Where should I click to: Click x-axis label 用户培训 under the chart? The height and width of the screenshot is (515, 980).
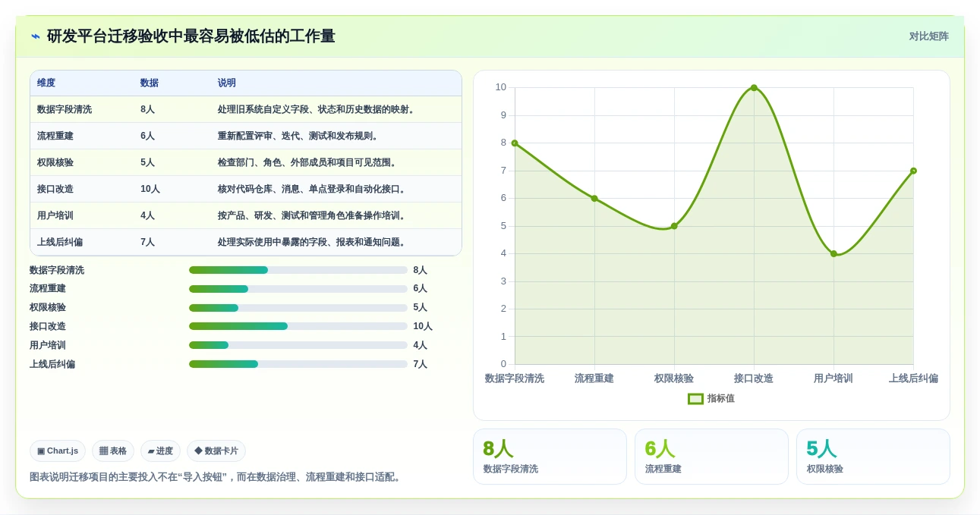[x=833, y=378]
